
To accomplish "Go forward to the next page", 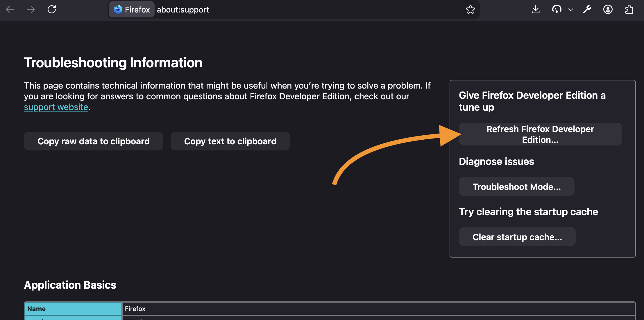I will click(x=31, y=10).
